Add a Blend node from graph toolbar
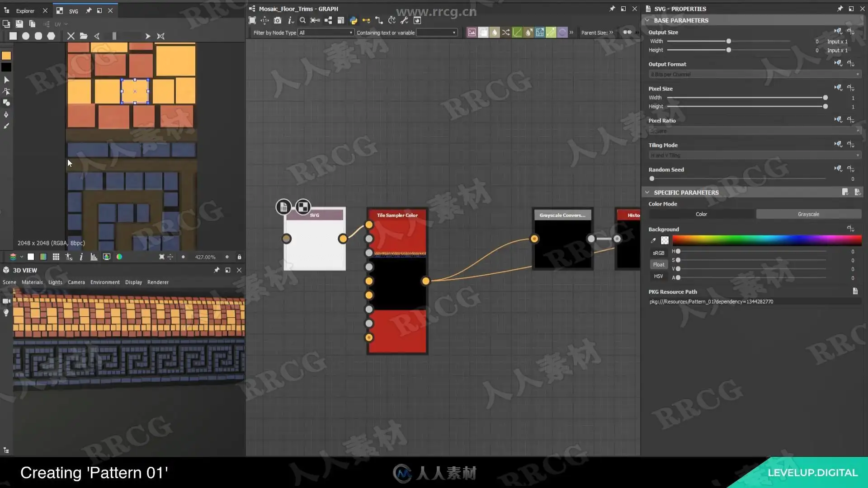 (483, 33)
